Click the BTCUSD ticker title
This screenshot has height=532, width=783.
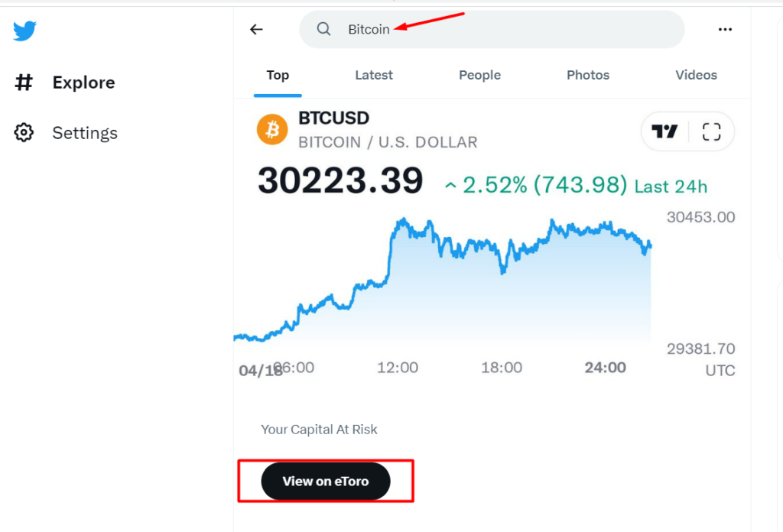tap(333, 118)
